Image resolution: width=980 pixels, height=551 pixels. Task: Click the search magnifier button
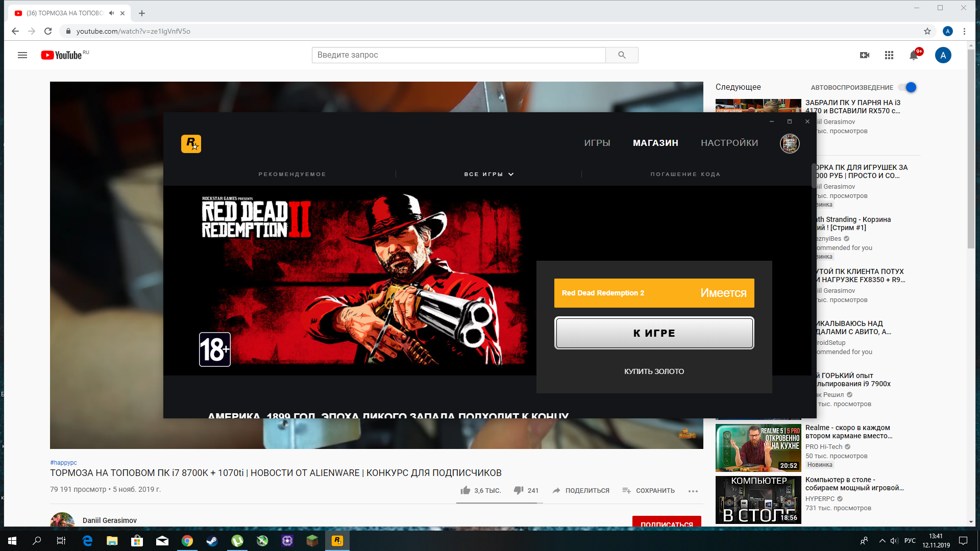(621, 55)
